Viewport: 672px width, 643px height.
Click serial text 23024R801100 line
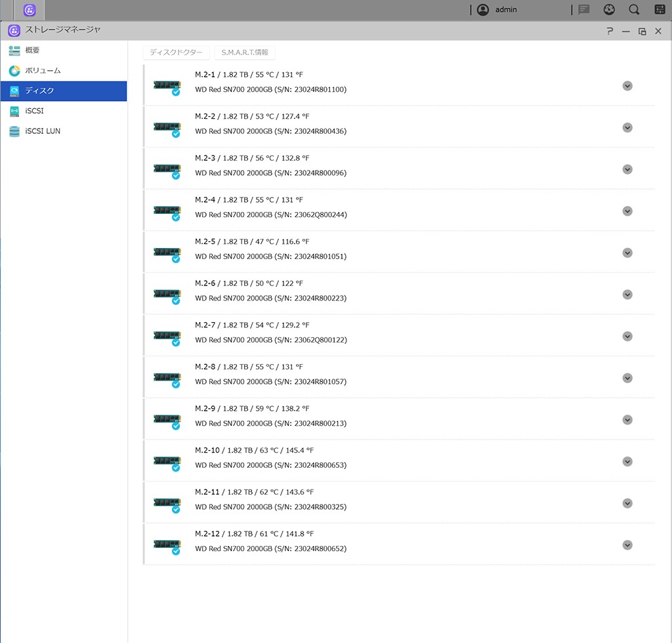tap(271, 89)
